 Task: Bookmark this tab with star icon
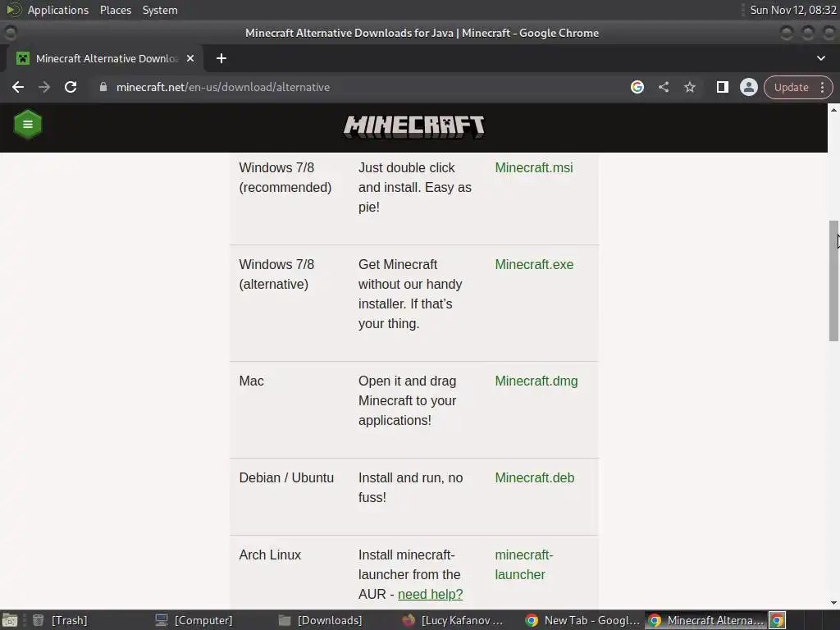[x=689, y=87]
